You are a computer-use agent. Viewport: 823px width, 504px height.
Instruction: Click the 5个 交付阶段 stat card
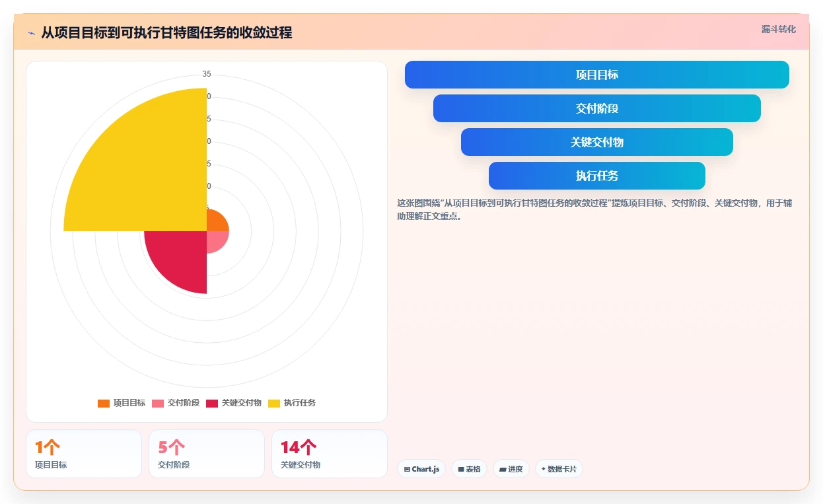(x=206, y=454)
